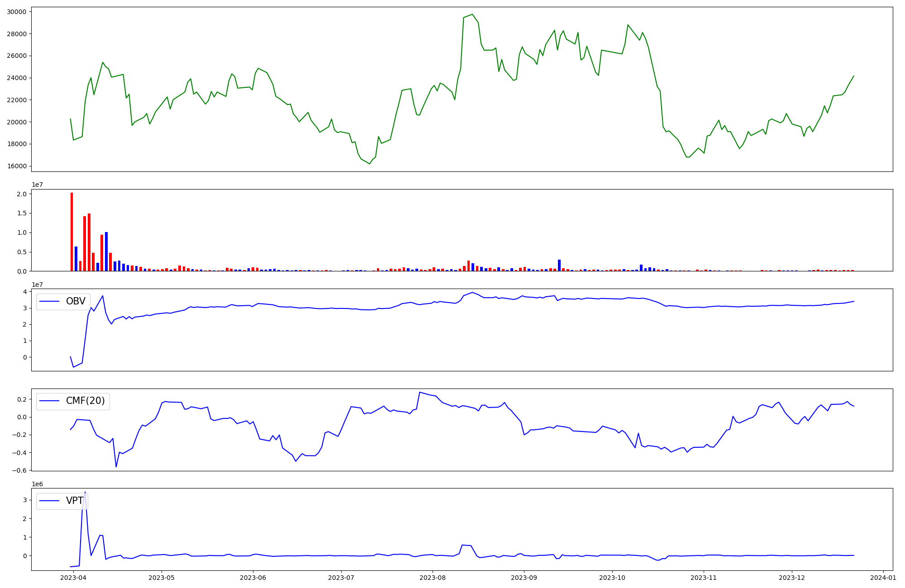Click the blue line sample in OBV legend
The height and width of the screenshot is (588, 905).
pyautogui.click(x=50, y=301)
